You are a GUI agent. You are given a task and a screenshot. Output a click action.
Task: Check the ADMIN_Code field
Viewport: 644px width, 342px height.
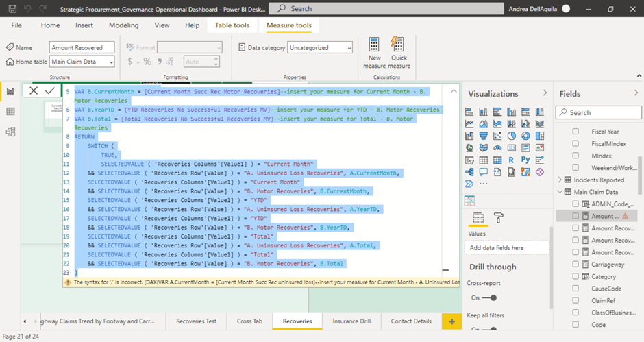[x=575, y=204]
